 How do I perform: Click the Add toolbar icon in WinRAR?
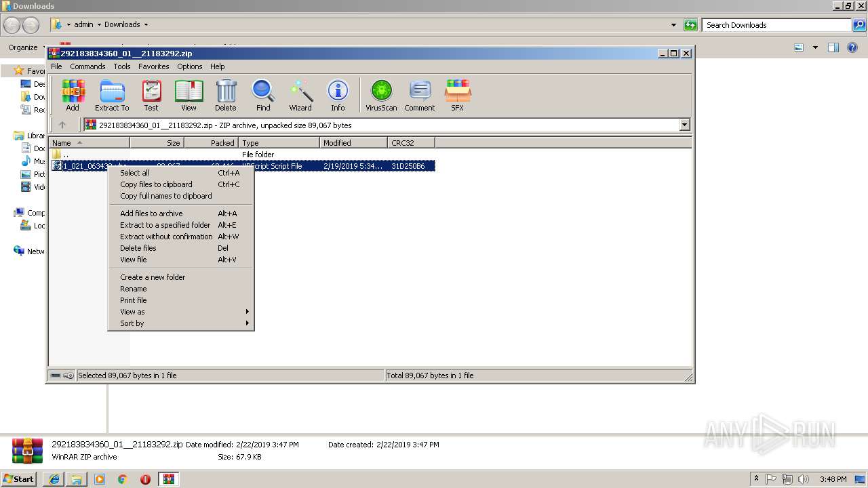(x=73, y=95)
